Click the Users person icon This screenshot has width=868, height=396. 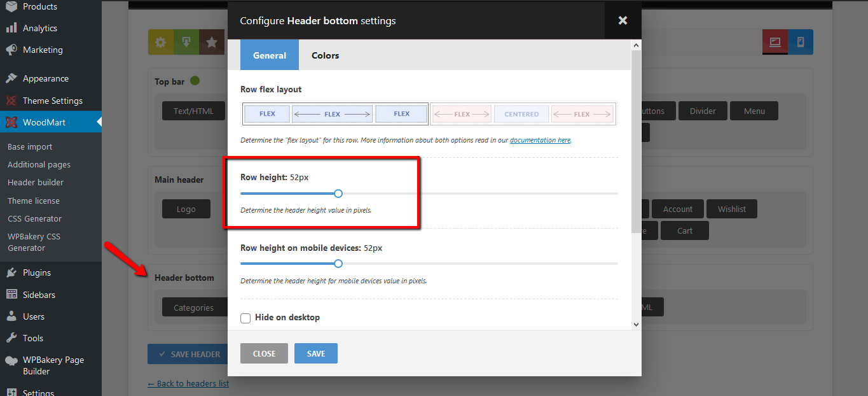coord(11,316)
